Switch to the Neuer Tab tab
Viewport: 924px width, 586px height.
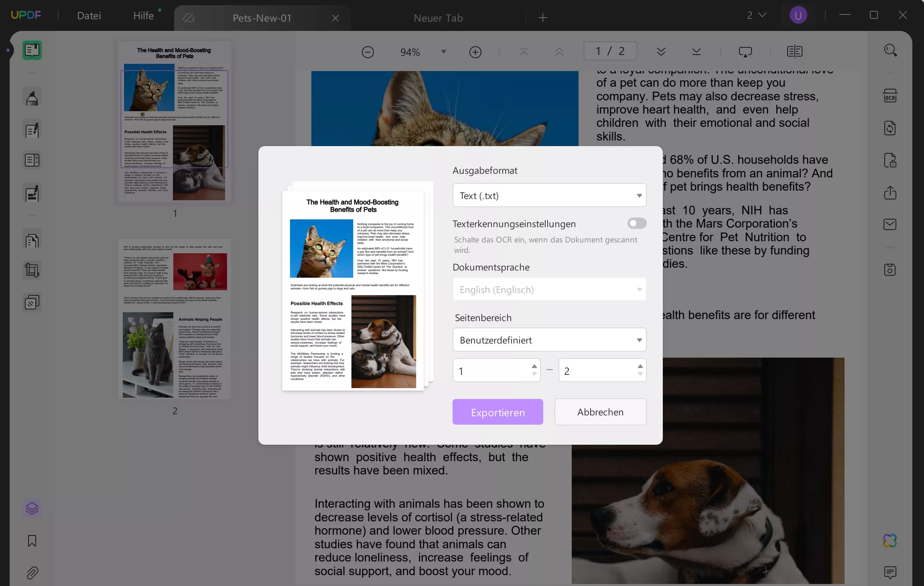click(438, 18)
